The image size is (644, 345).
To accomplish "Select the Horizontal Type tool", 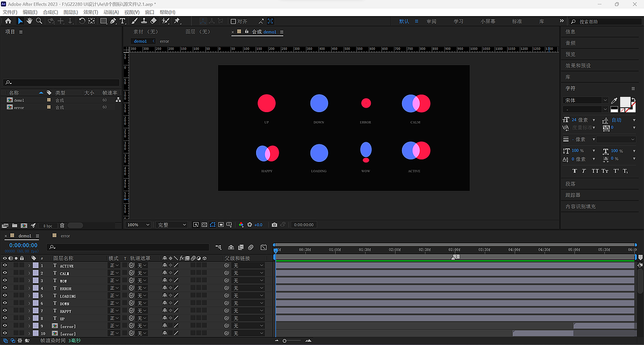I will click(x=122, y=21).
